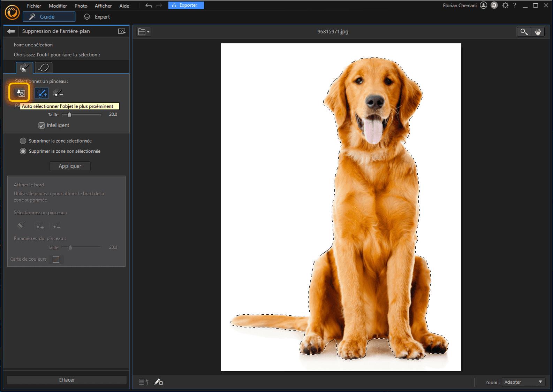Click the back arrow in panel header

click(x=11, y=31)
